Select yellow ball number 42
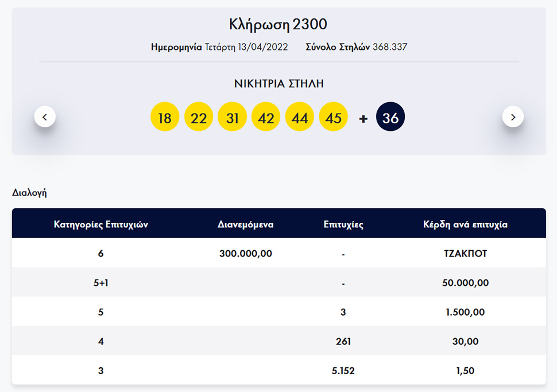 (266, 117)
